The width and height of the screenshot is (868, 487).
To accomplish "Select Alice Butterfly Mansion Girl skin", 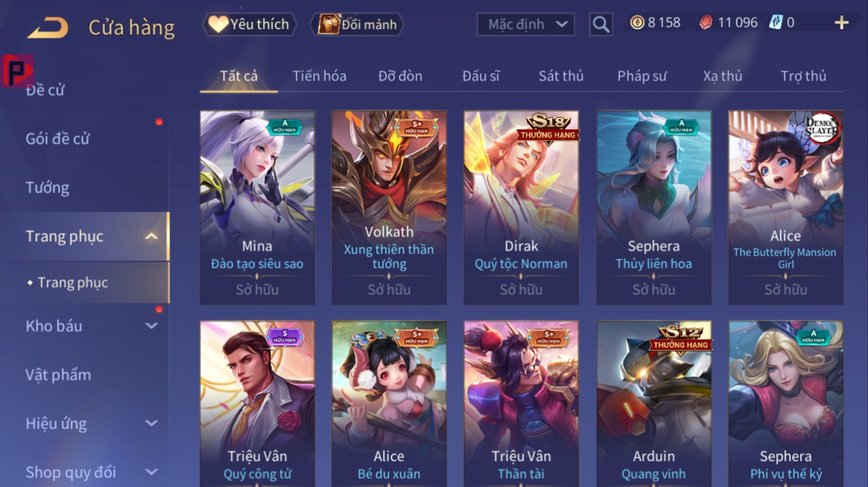I will click(x=786, y=207).
